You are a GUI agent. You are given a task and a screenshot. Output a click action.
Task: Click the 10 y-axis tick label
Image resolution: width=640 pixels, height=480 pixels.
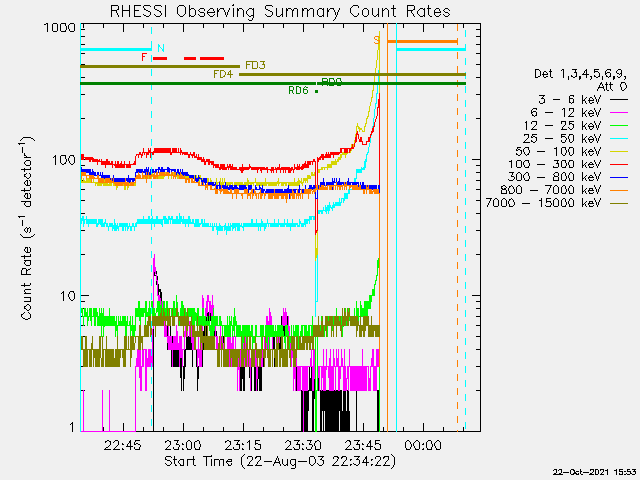68,296
